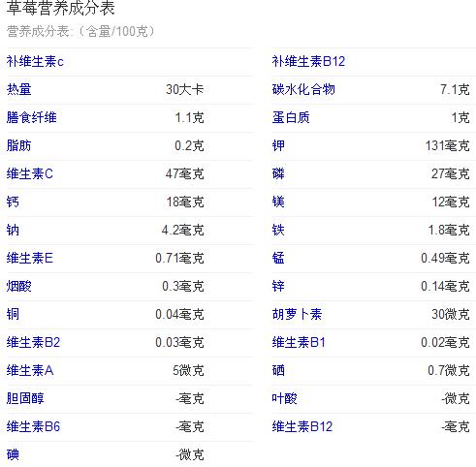This screenshot has height=467, width=476.
Task: Open the 磷 link
Action: coord(278,173)
